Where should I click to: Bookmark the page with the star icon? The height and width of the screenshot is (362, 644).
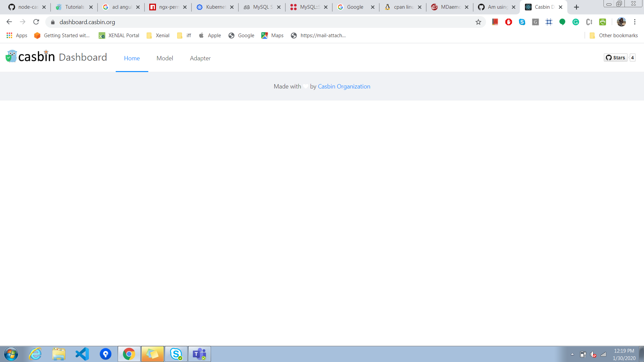pos(478,22)
